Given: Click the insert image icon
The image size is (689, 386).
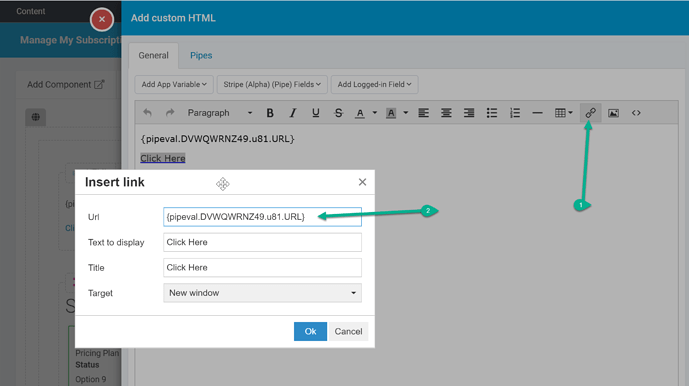Looking at the screenshot, I should point(613,113).
